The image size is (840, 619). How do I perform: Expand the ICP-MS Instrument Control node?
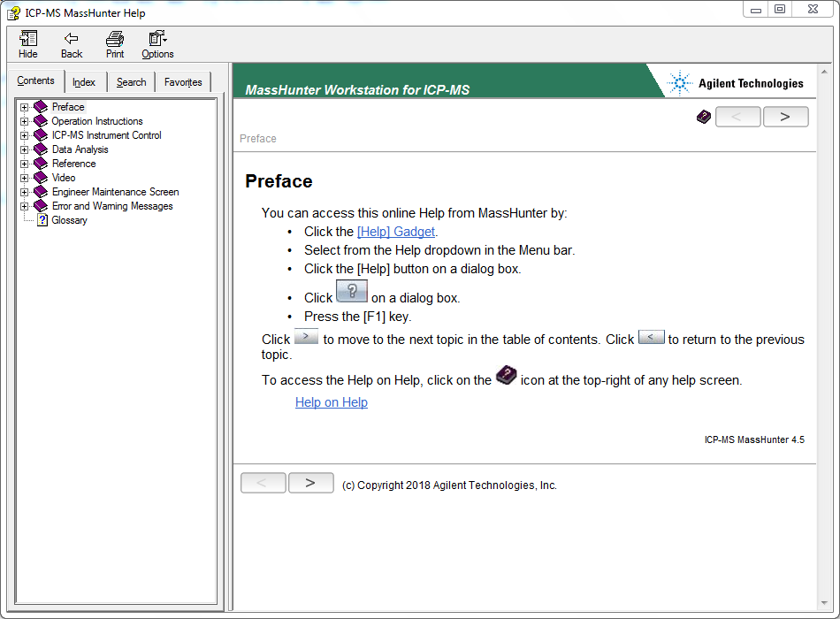[x=24, y=135]
